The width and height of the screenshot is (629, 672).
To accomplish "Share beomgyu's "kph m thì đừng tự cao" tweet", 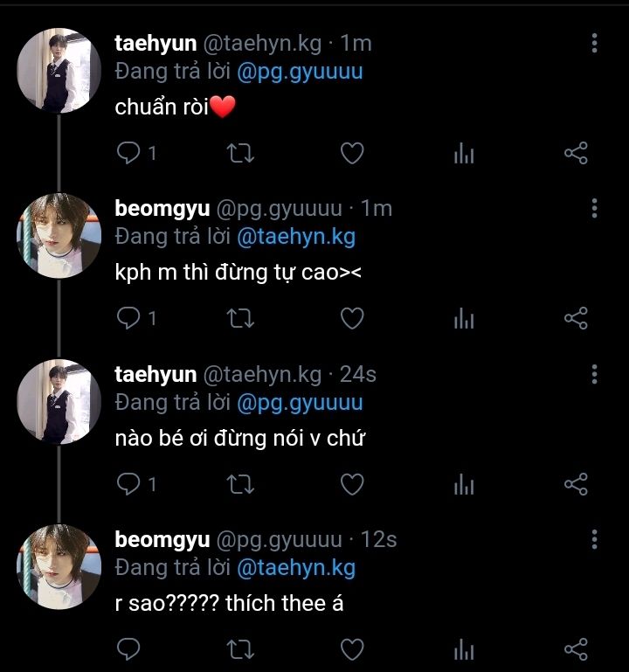I will [x=576, y=319].
